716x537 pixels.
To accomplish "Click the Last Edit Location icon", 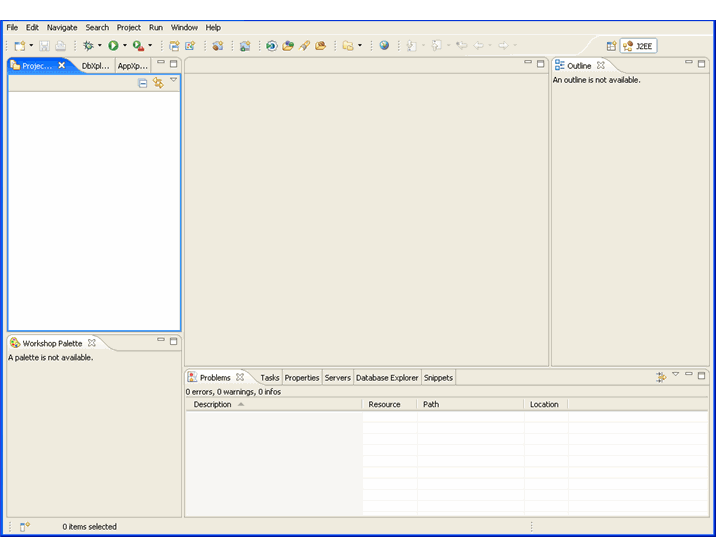I will tap(462, 45).
